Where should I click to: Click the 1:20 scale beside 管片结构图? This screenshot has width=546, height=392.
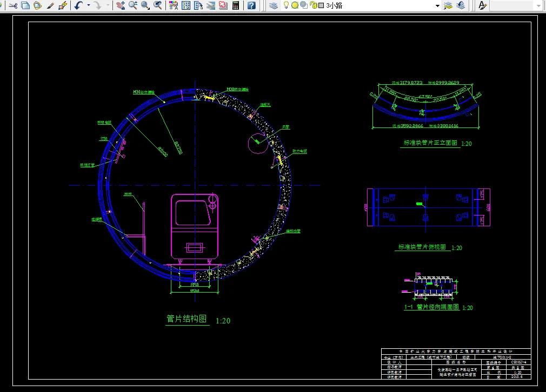(x=223, y=321)
